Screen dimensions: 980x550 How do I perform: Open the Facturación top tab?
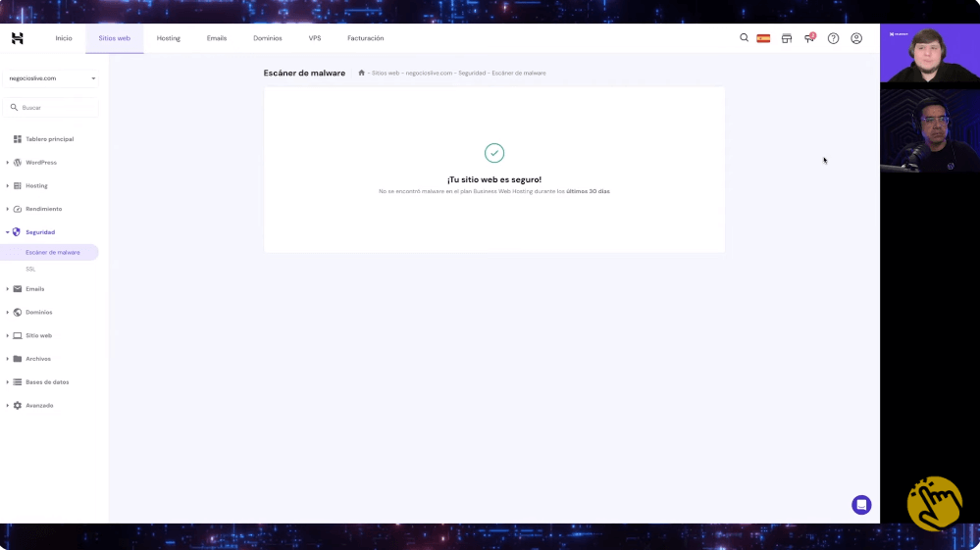point(366,38)
